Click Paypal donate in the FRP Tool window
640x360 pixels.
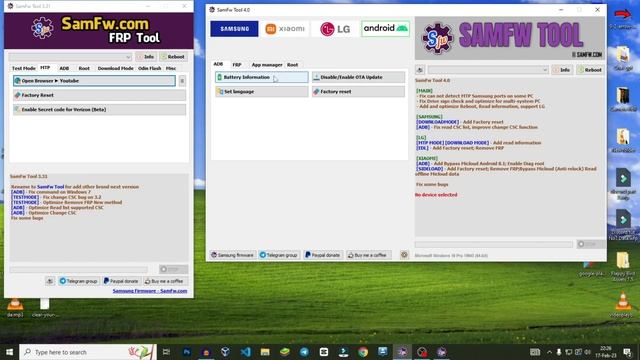coord(121,281)
